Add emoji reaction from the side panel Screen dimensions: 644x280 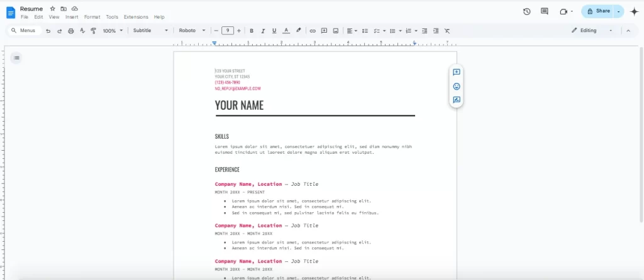pyautogui.click(x=457, y=87)
